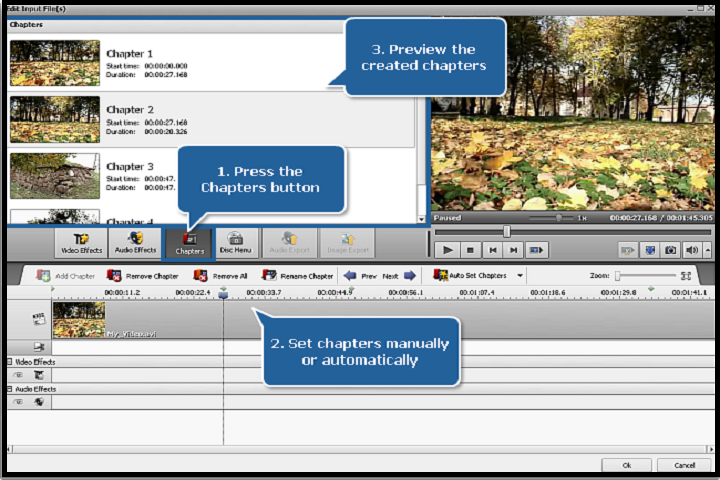Toggle the speaker mute button
720x480 pixels.
tap(691, 250)
